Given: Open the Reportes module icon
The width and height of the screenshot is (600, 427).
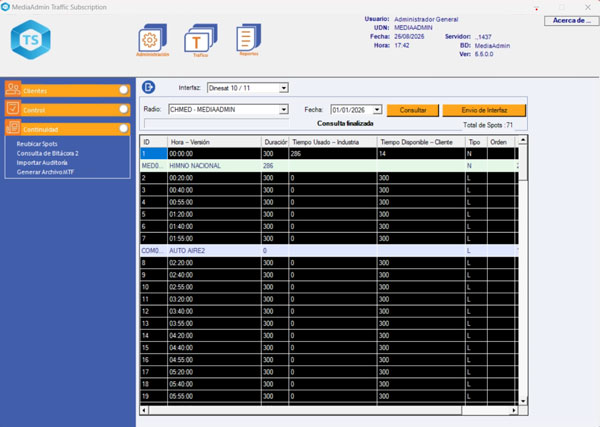Looking at the screenshot, I should (x=246, y=40).
